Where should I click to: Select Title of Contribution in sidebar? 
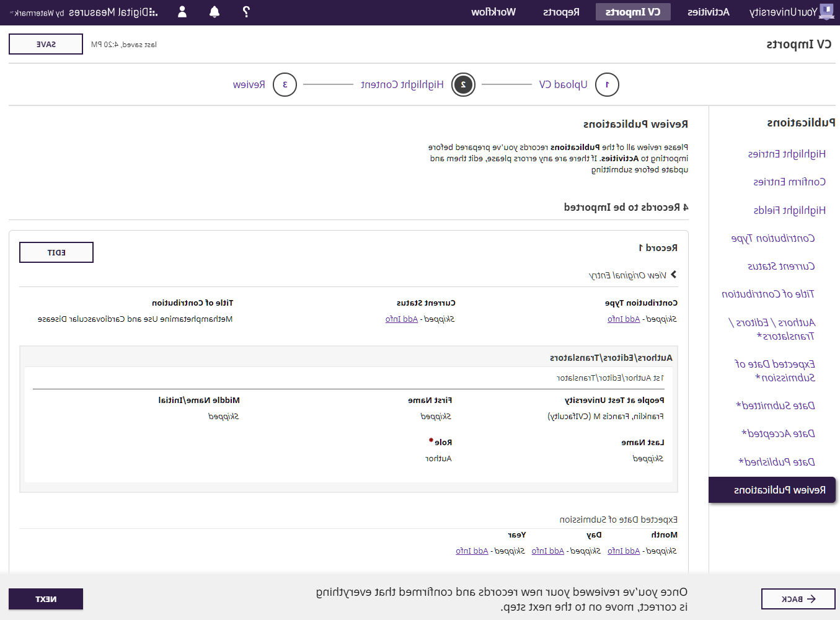pos(768,294)
